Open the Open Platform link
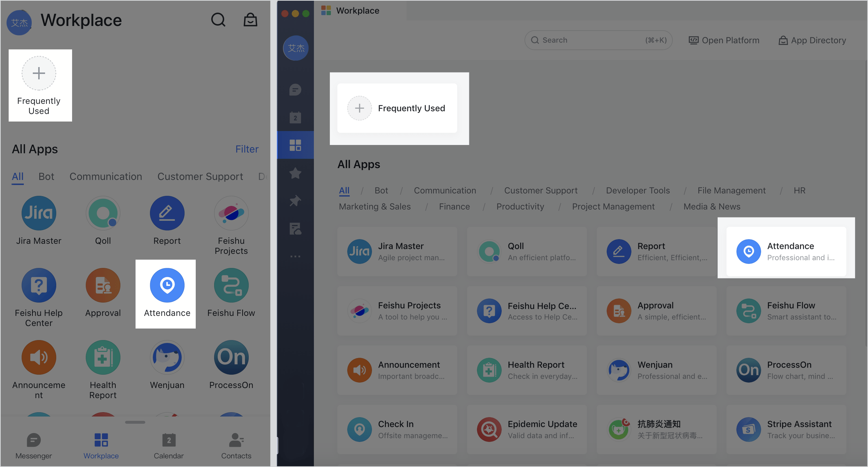Viewport: 868px width, 467px height. click(x=725, y=40)
